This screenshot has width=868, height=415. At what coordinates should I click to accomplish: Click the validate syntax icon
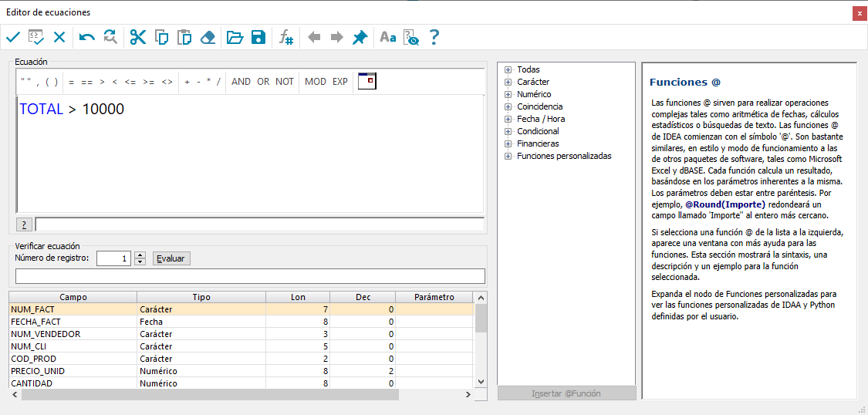[x=36, y=37]
